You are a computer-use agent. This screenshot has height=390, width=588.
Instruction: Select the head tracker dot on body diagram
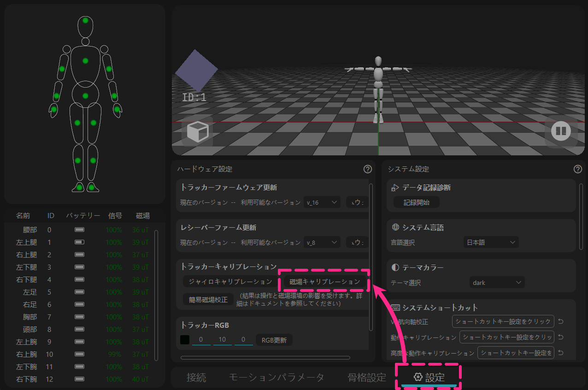[x=85, y=20]
